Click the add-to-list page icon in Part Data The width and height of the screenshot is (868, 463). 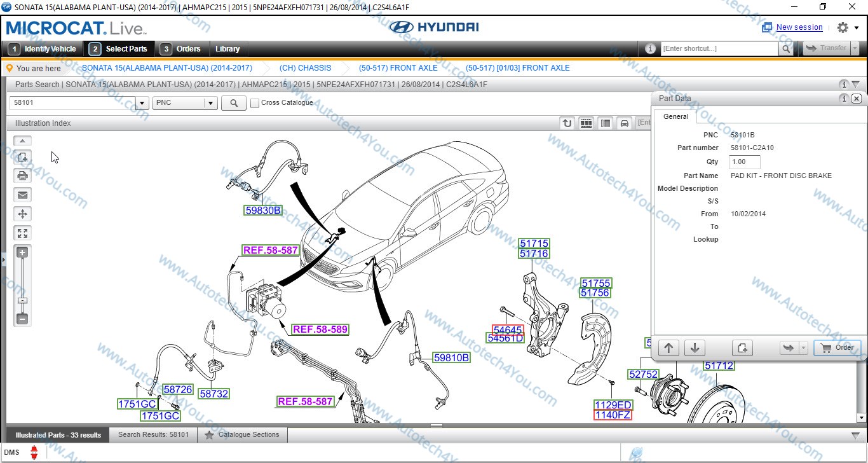742,348
